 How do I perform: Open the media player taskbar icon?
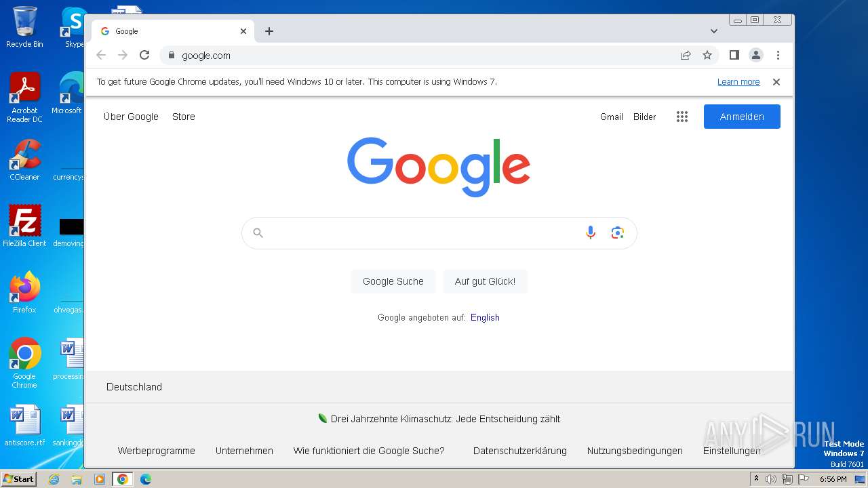(99, 479)
